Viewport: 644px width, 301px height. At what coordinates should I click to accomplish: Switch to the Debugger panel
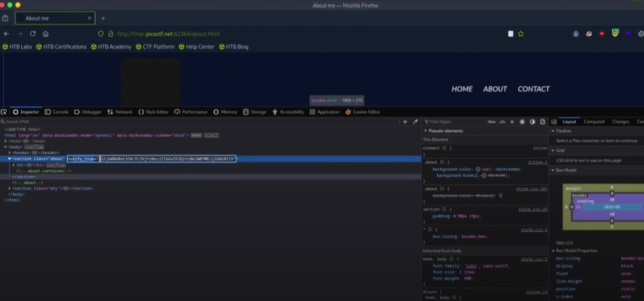(x=88, y=112)
